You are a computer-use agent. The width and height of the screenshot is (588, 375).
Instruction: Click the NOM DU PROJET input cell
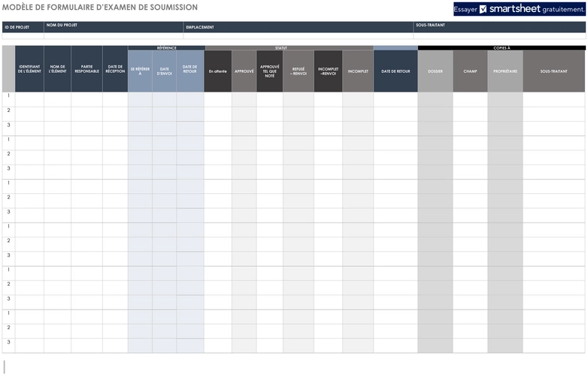click(x=114, y=36)
